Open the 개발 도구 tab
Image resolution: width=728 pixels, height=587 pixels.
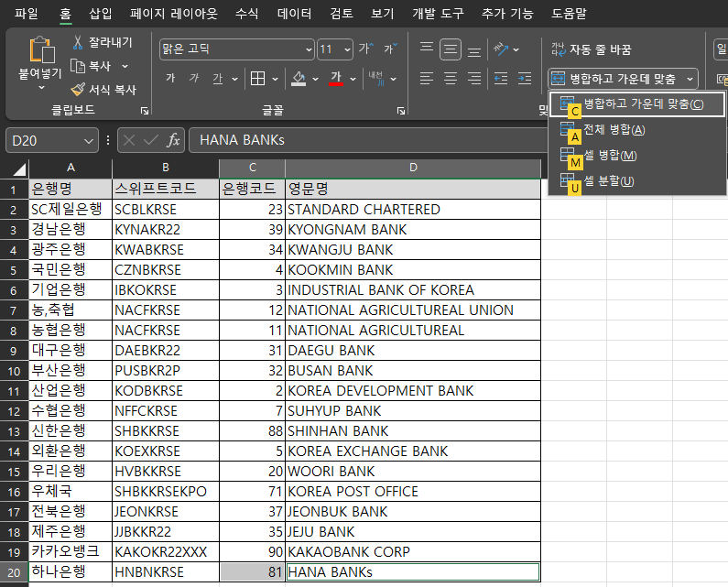438,14
